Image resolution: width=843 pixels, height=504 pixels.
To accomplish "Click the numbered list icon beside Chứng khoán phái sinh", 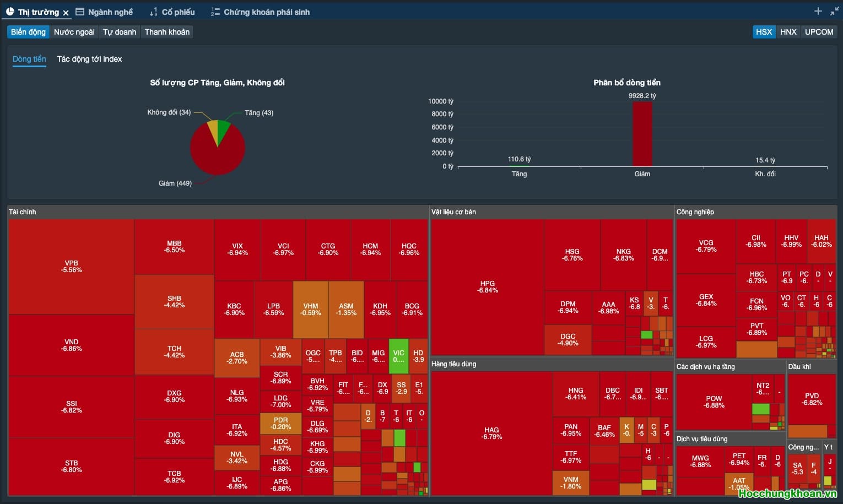I will 215,12.
